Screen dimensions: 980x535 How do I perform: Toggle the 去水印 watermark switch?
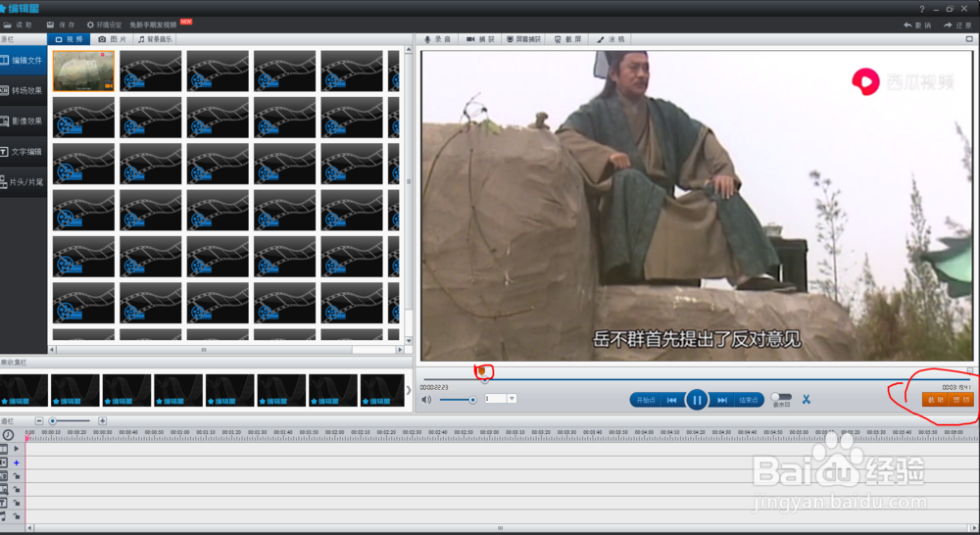click(781, 397)
